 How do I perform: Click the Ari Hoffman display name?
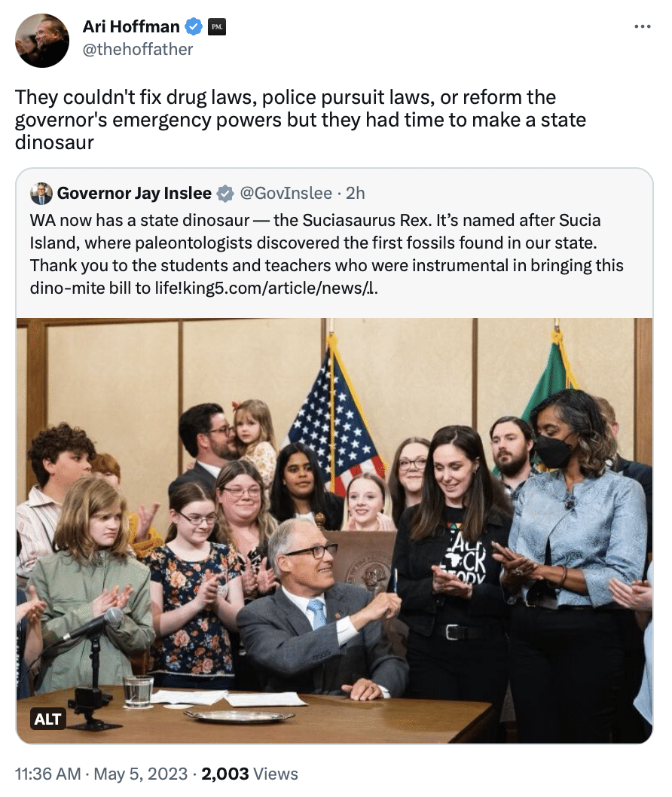(131, 26)
